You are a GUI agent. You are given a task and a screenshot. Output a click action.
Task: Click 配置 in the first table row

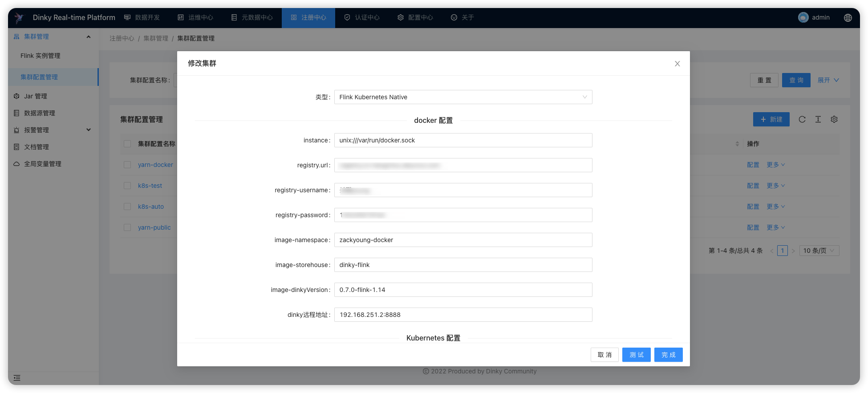coord(753,165)
